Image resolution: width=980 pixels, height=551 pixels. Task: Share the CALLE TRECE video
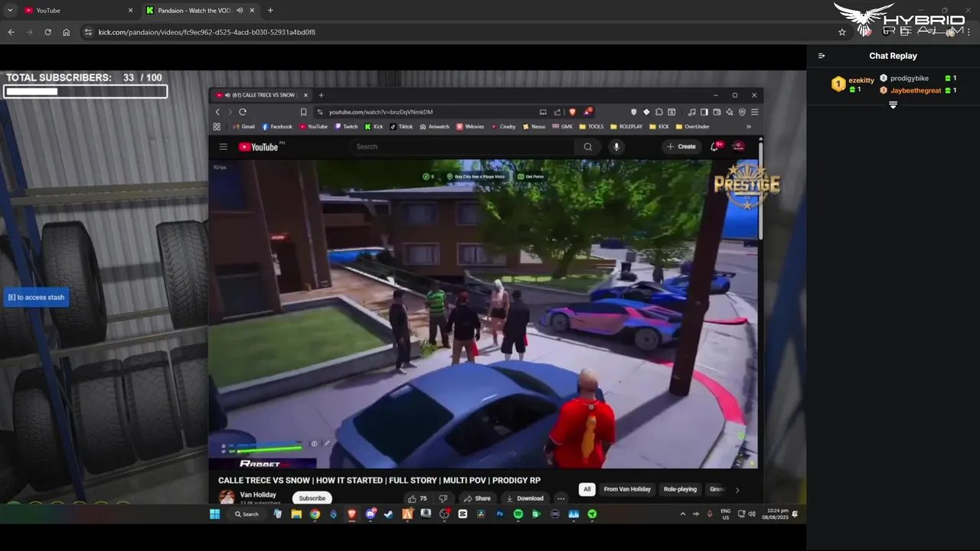click(477, 498)
